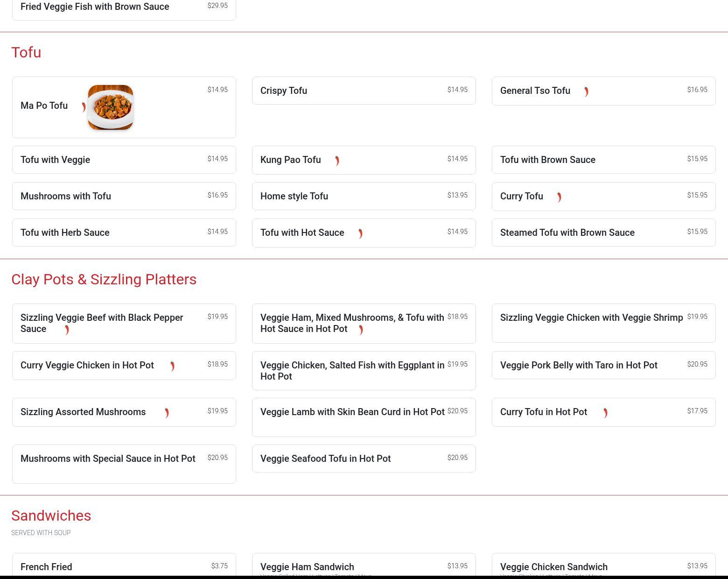728x579 pixels.
Task: Select the French Fried item
Action: point(46,567)
